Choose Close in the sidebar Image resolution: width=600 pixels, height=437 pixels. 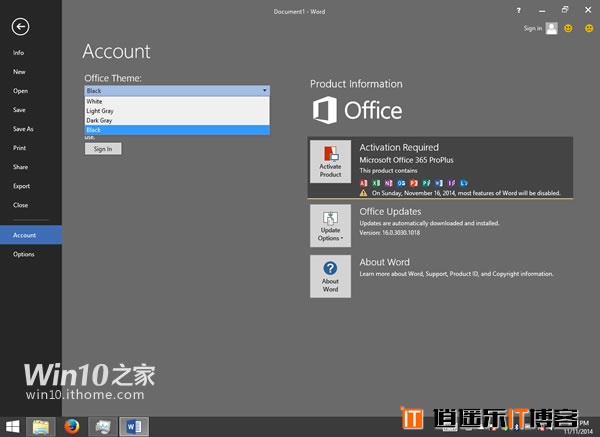(x=20, y=205)
